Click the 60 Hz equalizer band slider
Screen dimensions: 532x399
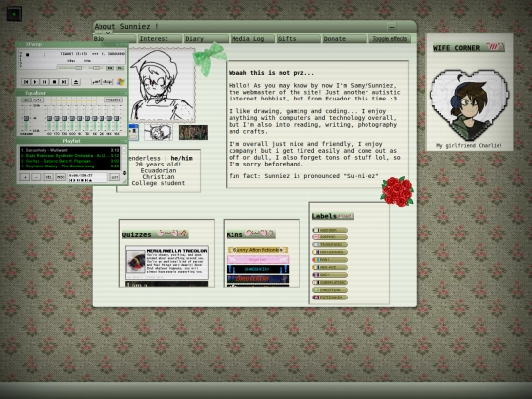click(x=49, y=118)
